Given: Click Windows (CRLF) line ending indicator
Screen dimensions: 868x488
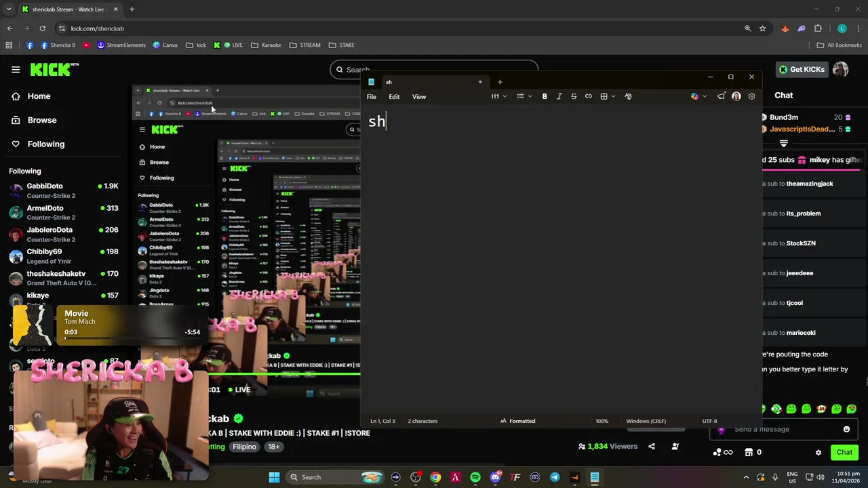Looking at the screenshot, I should tap(646, 421).
